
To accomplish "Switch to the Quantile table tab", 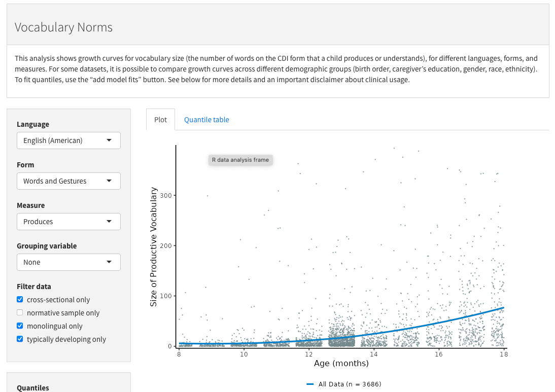I will pos(206,120).
